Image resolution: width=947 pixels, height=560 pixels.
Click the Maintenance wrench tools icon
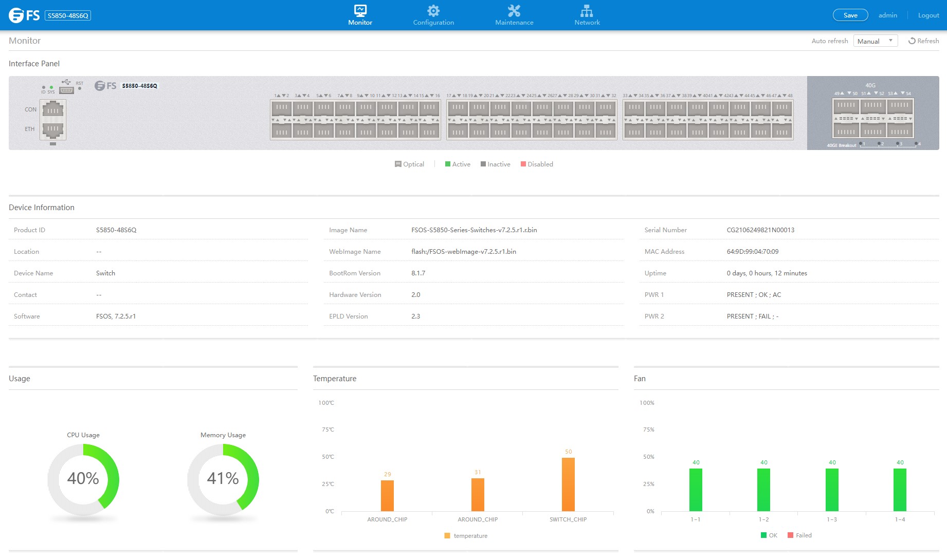514,10
